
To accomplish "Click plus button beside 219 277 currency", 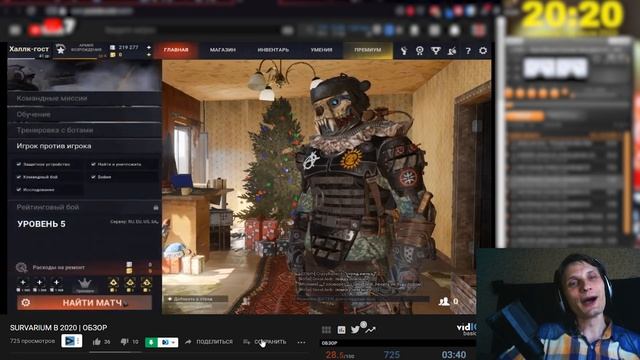I will click(x=149, y=47).
